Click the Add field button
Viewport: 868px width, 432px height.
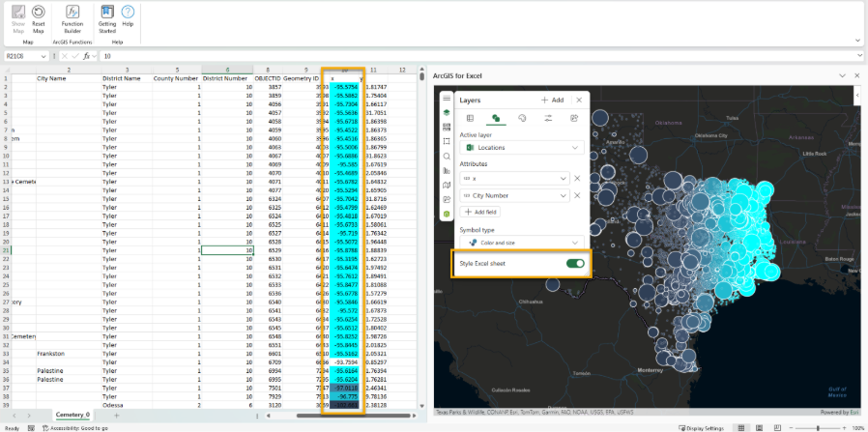coord(480,212)
